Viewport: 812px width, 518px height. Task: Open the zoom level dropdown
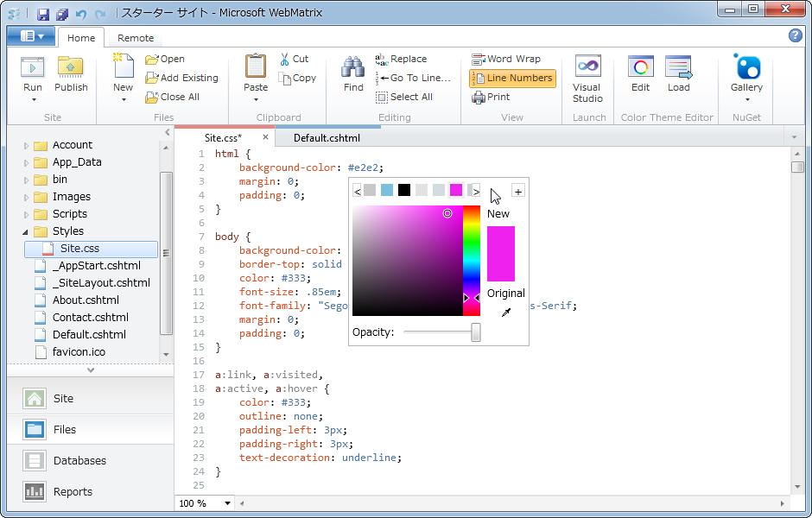tap(228, 503)
